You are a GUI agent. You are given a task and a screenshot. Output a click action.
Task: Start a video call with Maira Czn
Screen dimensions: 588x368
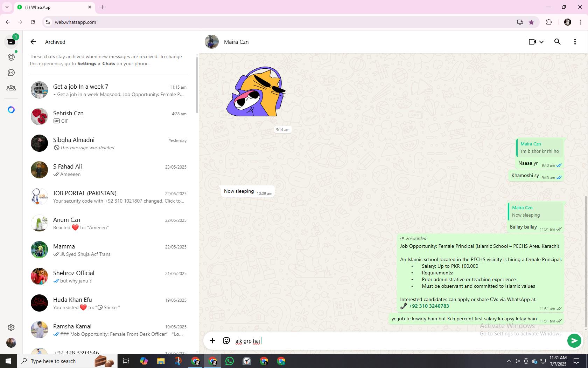[532, 42]
